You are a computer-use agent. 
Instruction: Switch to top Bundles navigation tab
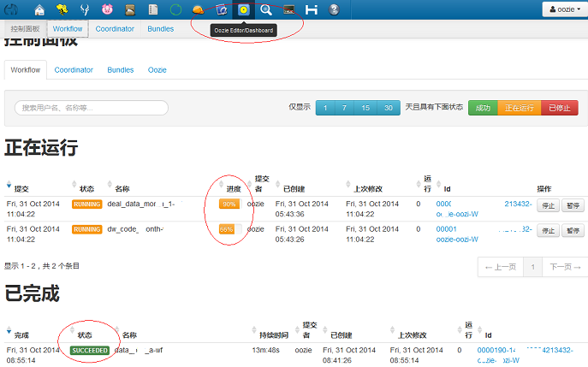coord(161,29)
